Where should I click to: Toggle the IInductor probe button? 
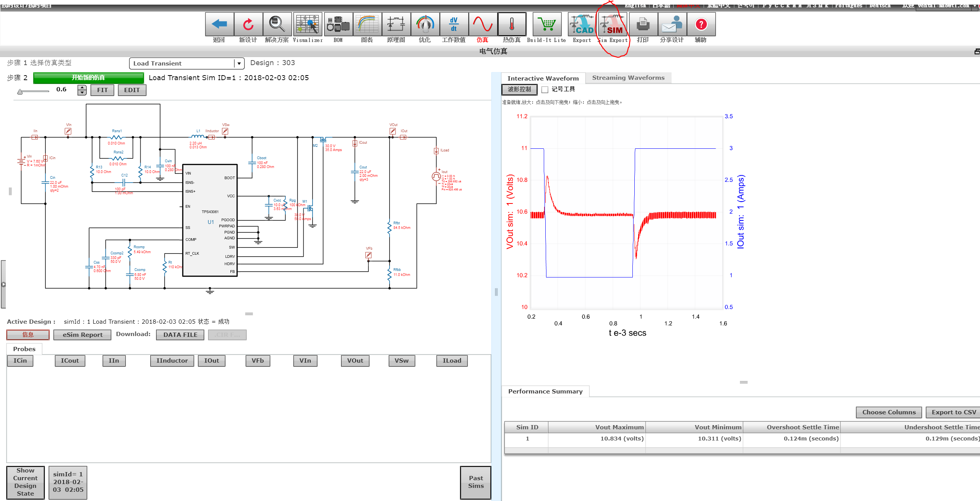point(172,361)
